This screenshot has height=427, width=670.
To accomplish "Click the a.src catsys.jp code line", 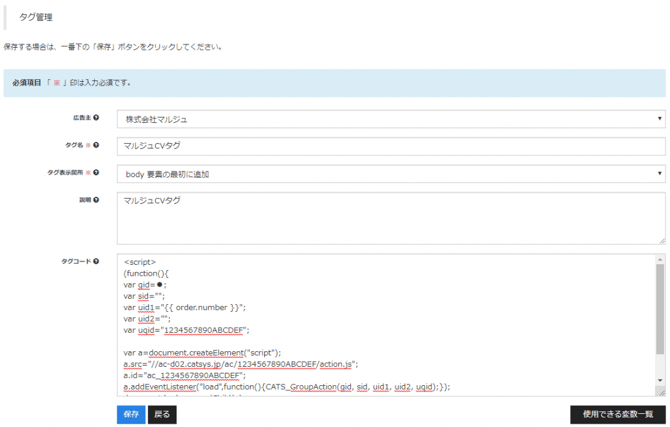I will pyautogui.click(x=241, y=364).
